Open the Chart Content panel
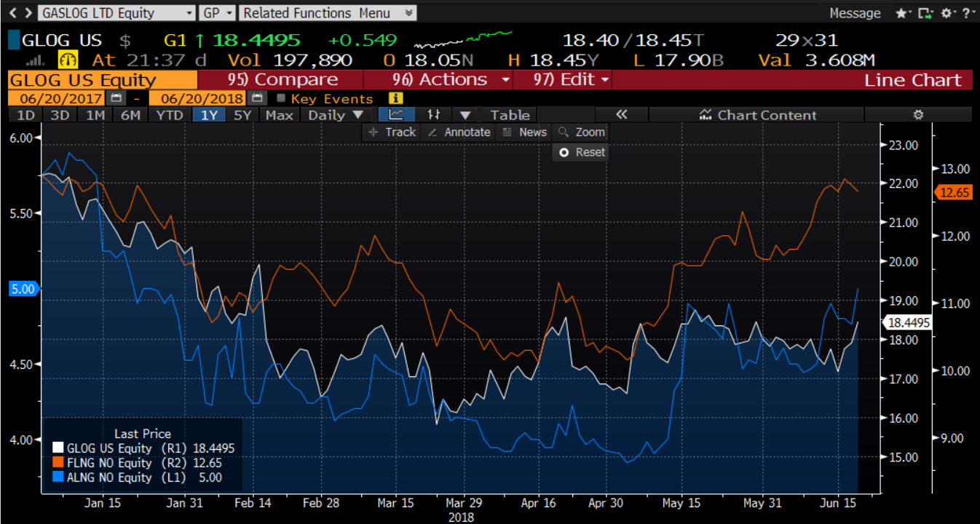Image resolution: width=980 pixels, height=524 pixels. (x=756, y=115)
